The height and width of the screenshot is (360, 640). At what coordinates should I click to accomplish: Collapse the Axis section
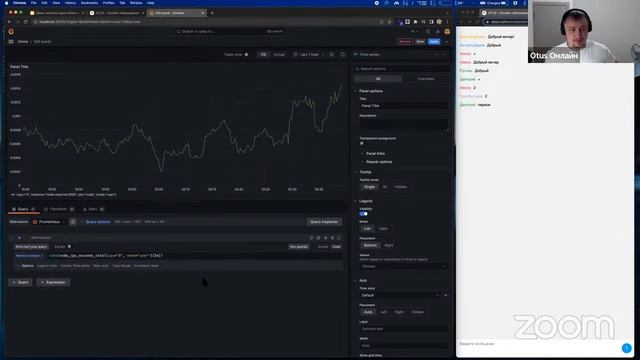[363, 280]
